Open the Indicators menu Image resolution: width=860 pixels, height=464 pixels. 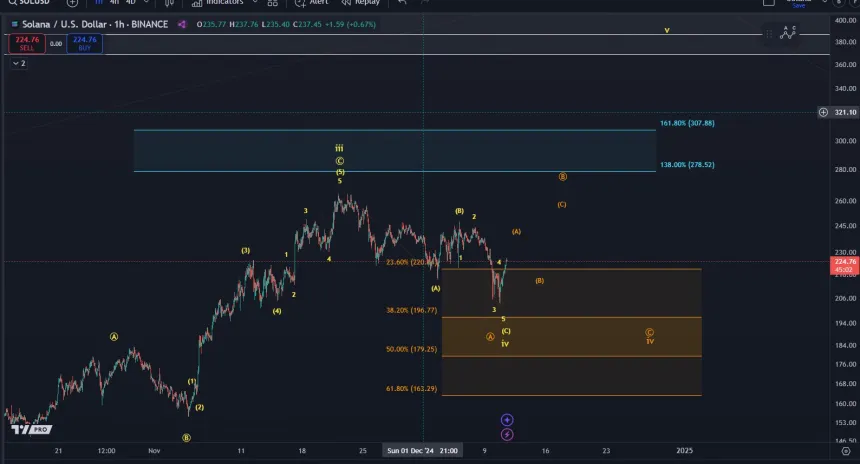coord(218,3)
